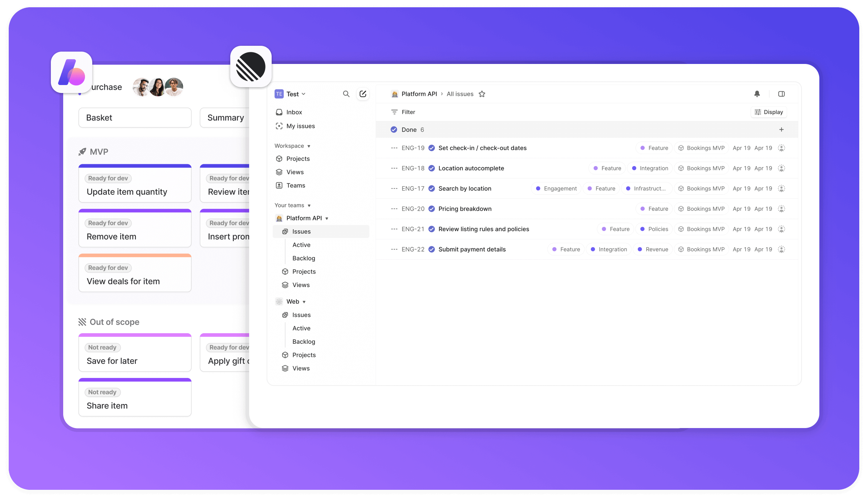Click the Toolbox app icon top center
Image resolution: width=868 pixels, height=500 pixels.
pyautogui.click(x=250, y=68)
